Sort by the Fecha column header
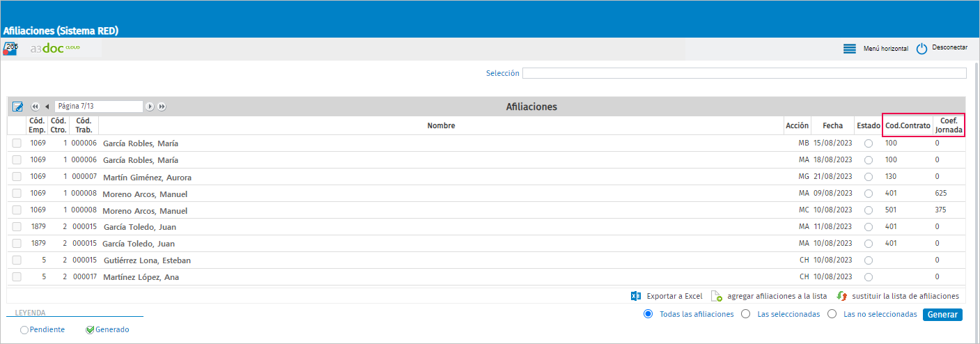 pos(832,125)
